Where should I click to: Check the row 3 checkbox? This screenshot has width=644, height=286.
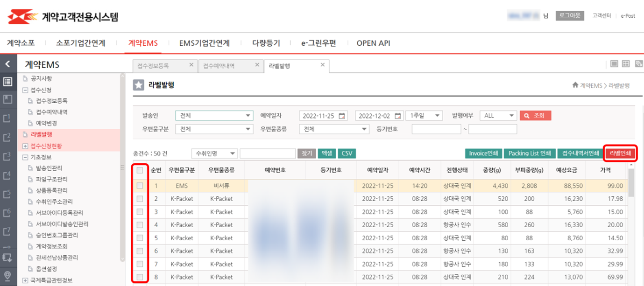click(140, 212)
